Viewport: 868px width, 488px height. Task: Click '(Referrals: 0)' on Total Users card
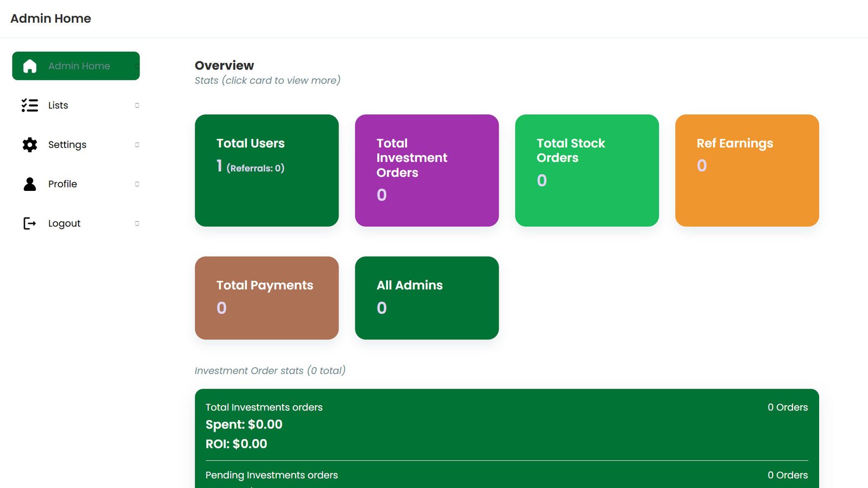[256, 168]
